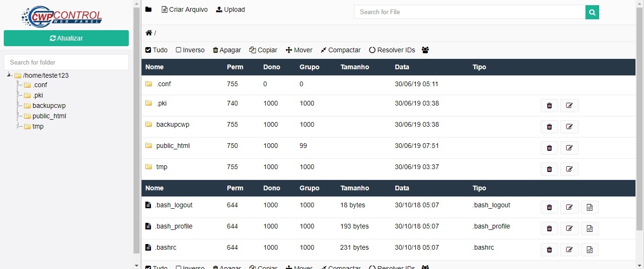
Task: Collapse the /home/teste123 tree node
Action: pos(9,75)
